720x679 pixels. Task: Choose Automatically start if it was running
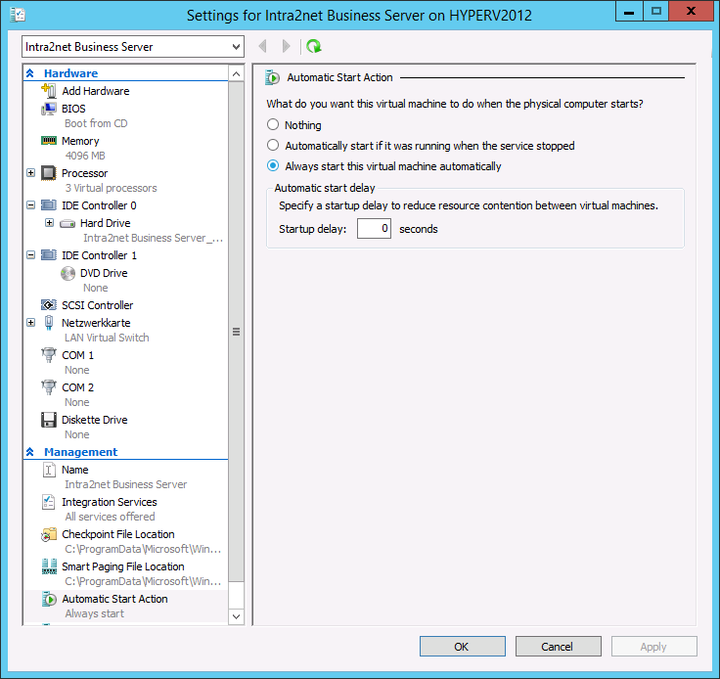[273, 145]
